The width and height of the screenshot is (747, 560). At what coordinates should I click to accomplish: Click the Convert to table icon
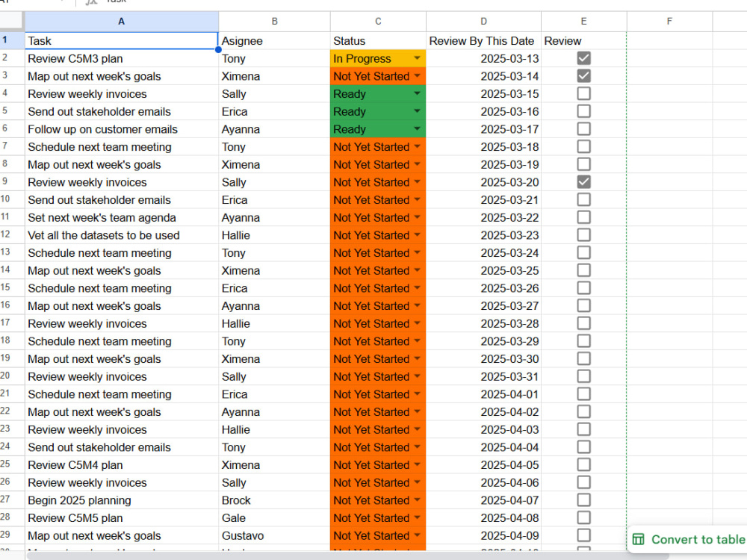click(638, 540)
